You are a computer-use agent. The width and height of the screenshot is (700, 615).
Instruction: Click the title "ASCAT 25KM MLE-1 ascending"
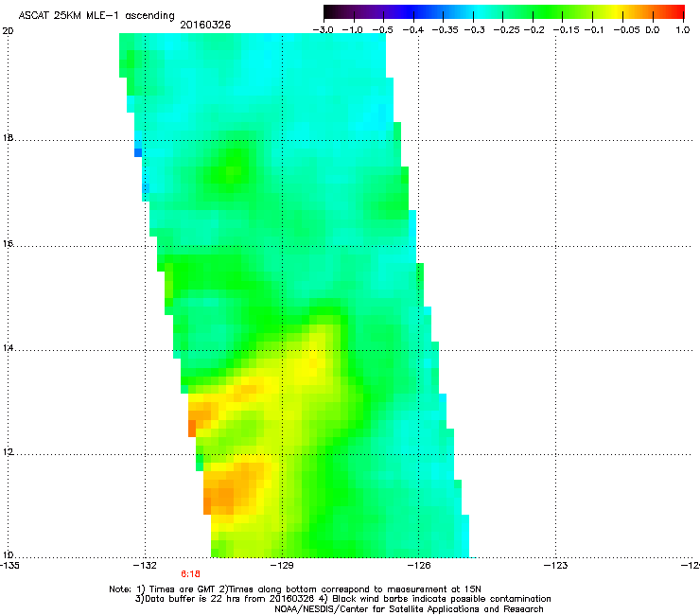tap(96, 16)
